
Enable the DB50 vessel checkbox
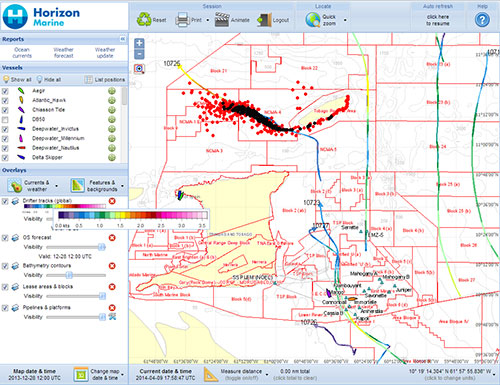click(x=5, y=119)
